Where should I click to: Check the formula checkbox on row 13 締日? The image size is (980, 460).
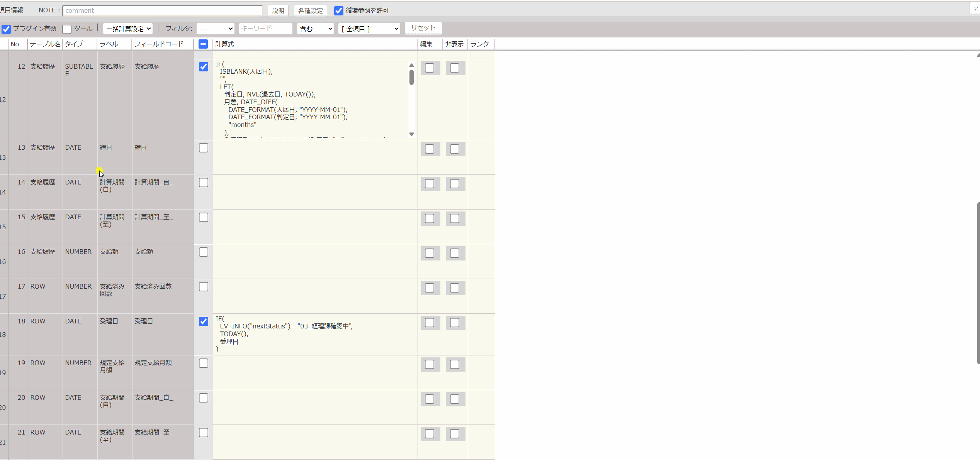203,147
